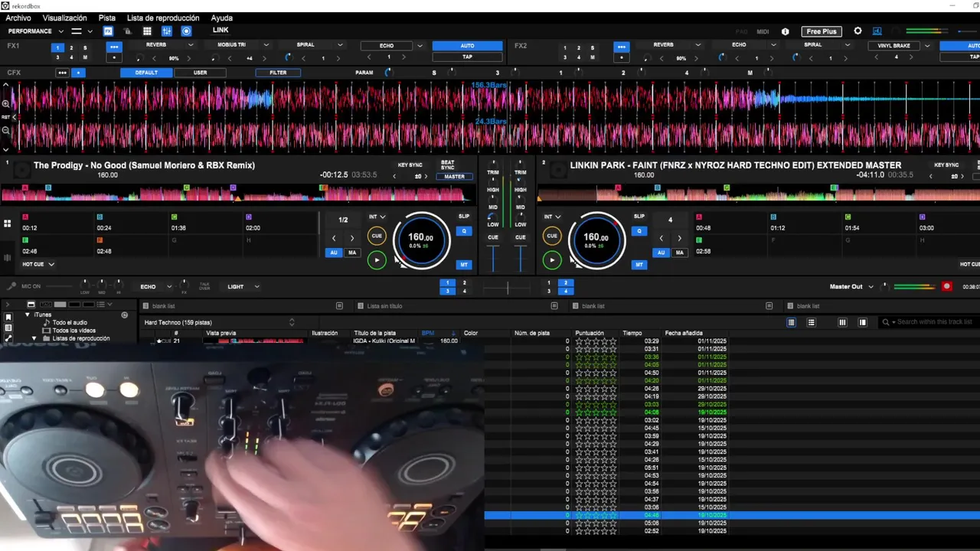980x551 pixels.
Task: Click the MIDI label in toolbar
Action: pyautogui.click(x=763, y=31)
